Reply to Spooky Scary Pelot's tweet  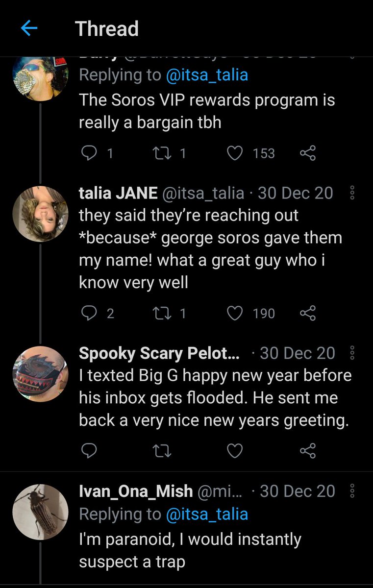click(x=89, y=451)
